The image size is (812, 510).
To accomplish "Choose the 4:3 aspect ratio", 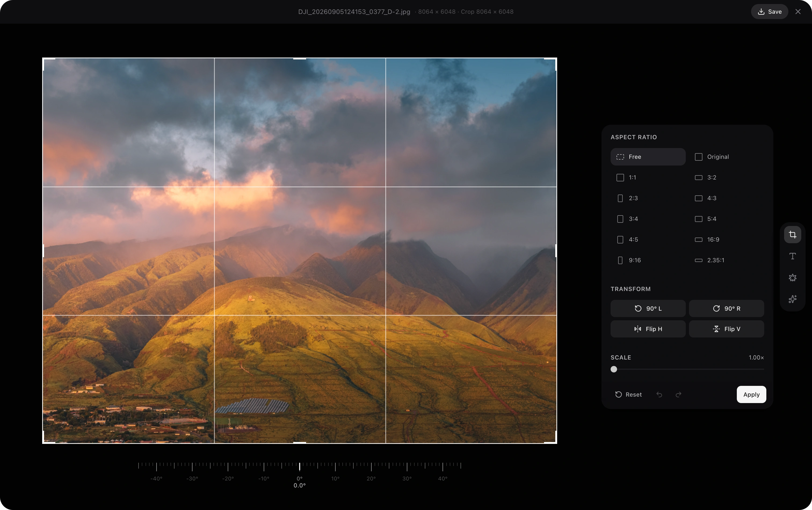I will (x=726, y=198).
